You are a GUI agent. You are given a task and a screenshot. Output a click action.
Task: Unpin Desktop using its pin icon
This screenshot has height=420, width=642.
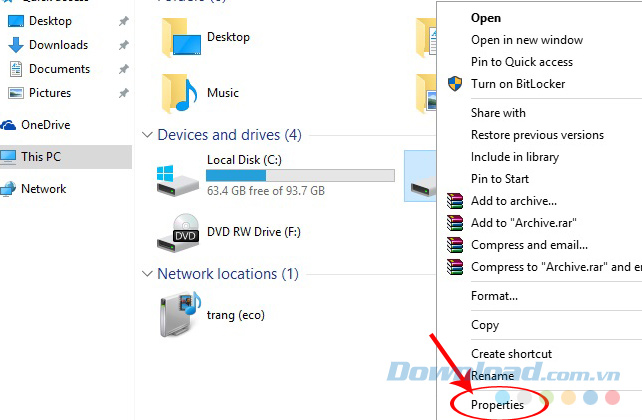click(x=124, y=21)
